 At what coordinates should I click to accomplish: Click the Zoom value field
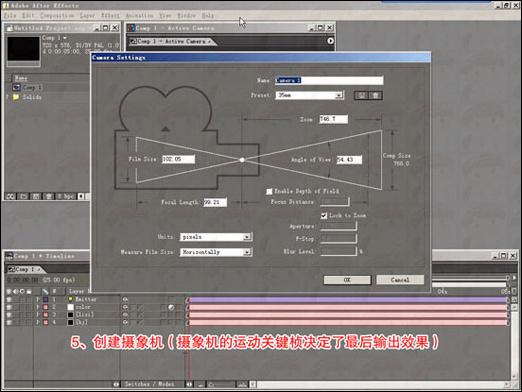(333, 119)
